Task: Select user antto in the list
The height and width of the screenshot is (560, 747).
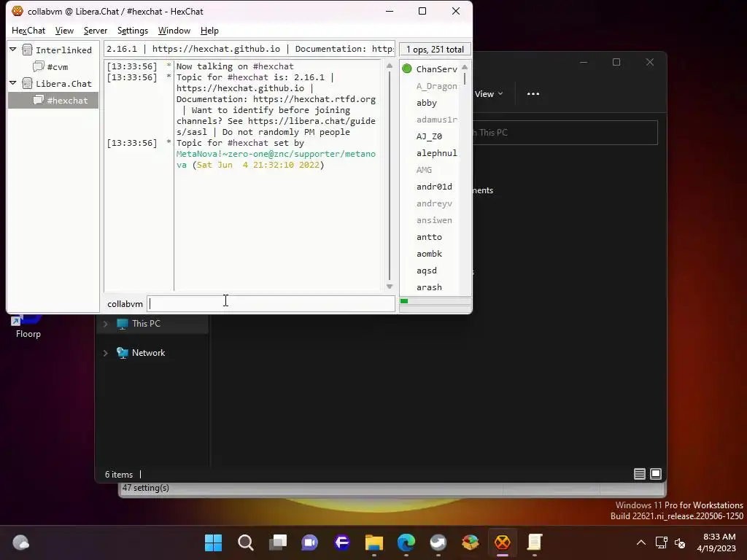Action: 429,237
